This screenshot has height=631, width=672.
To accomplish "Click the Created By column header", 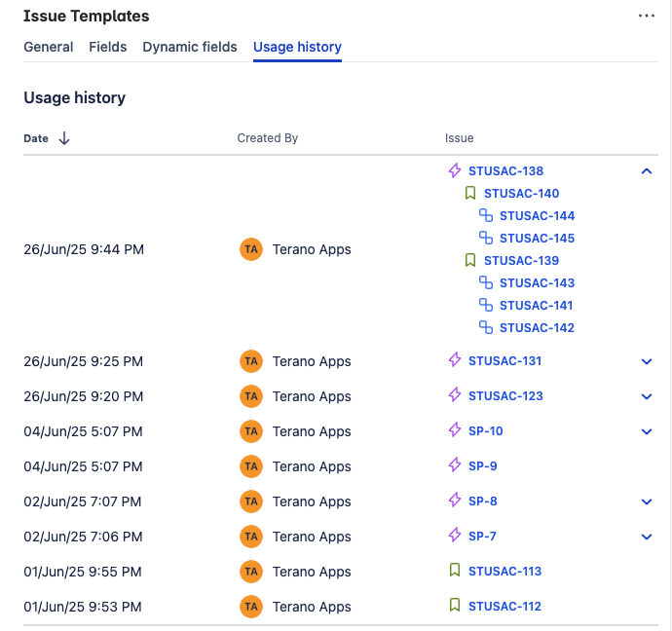I will (x=268, y=138).
